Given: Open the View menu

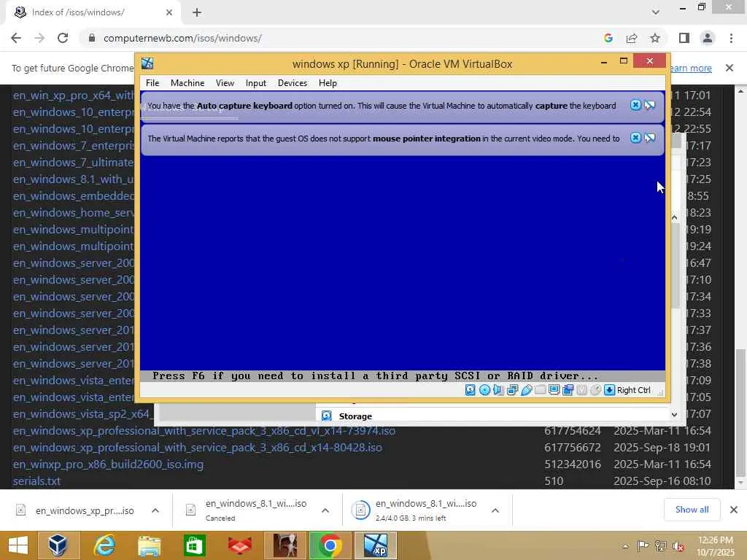Looking at the screenshot, I should click(225, 83).
